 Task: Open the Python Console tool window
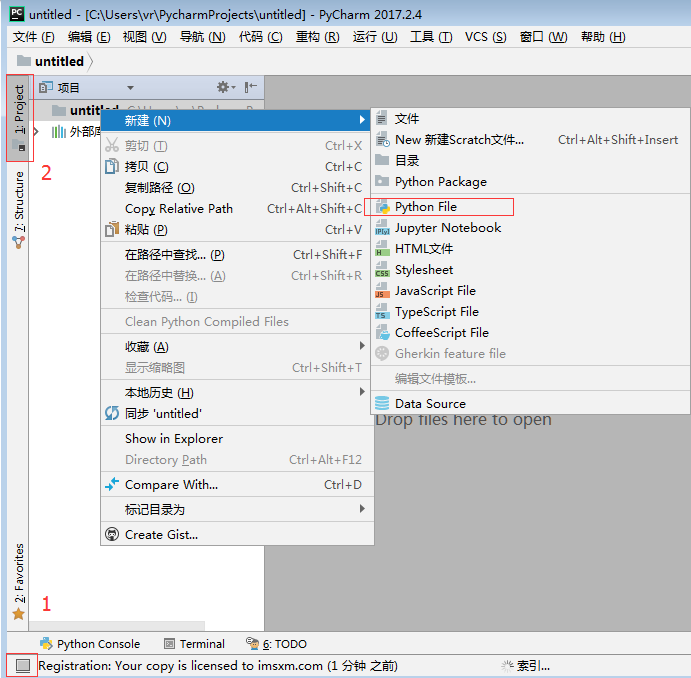(90, 644)
